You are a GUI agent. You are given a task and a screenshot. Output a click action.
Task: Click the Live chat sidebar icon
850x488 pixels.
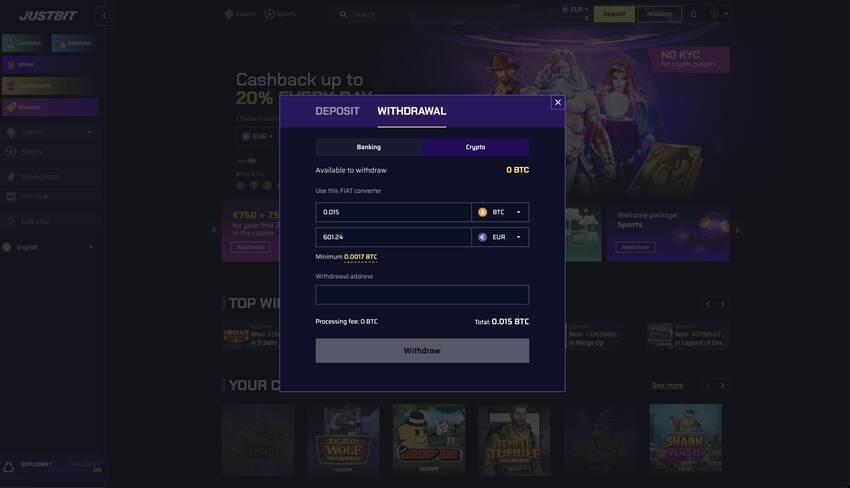tap(11, 221)
